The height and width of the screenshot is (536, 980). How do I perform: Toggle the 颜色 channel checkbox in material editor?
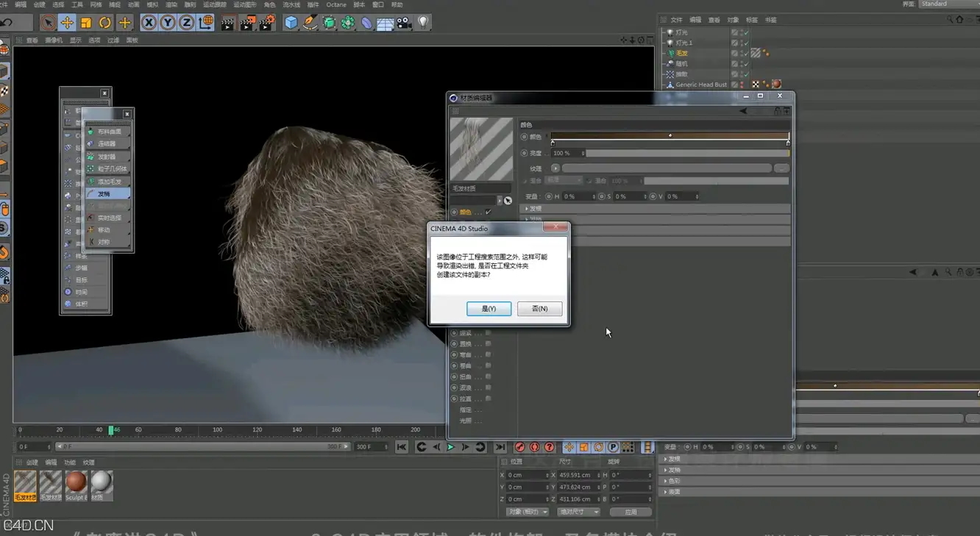(488, 212)
